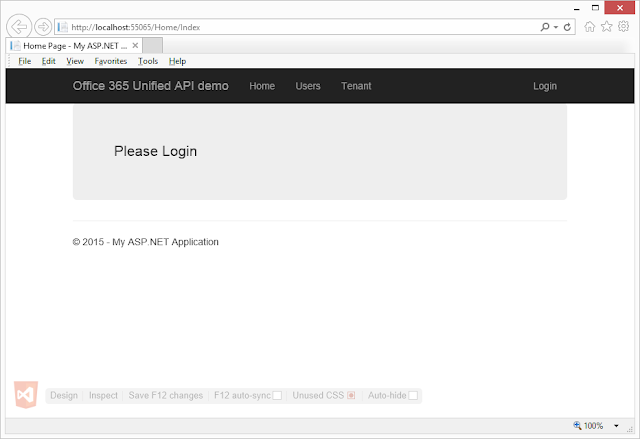Open a new blank tab
Image resolution: width=640 pixels, height=439 pixels.
tap(153, 46)
